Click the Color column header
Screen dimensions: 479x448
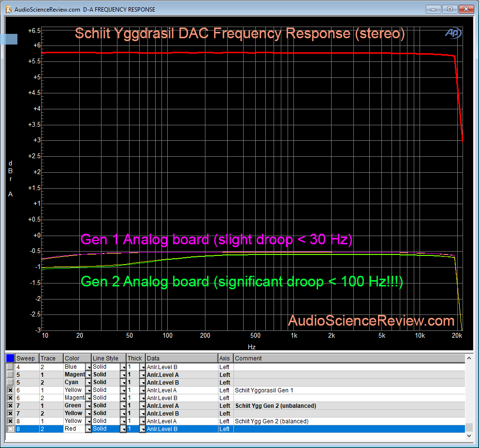pos(78,358)
